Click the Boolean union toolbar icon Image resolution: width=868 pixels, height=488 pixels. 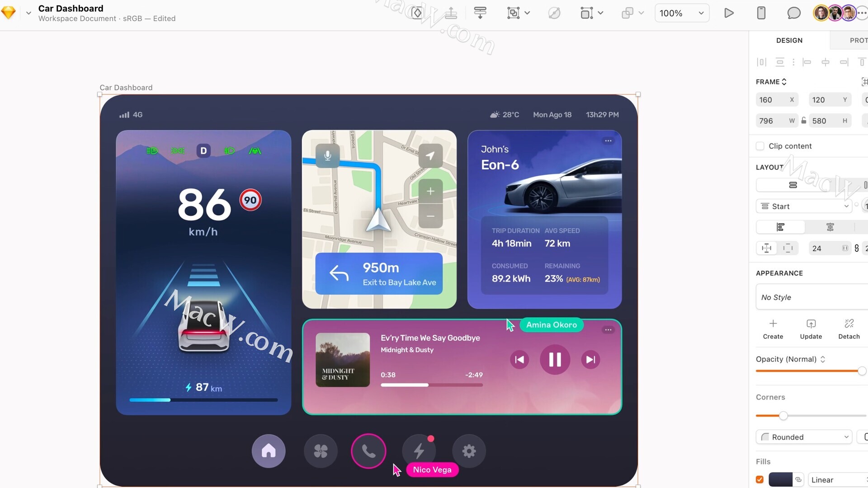tap(627, 13)
